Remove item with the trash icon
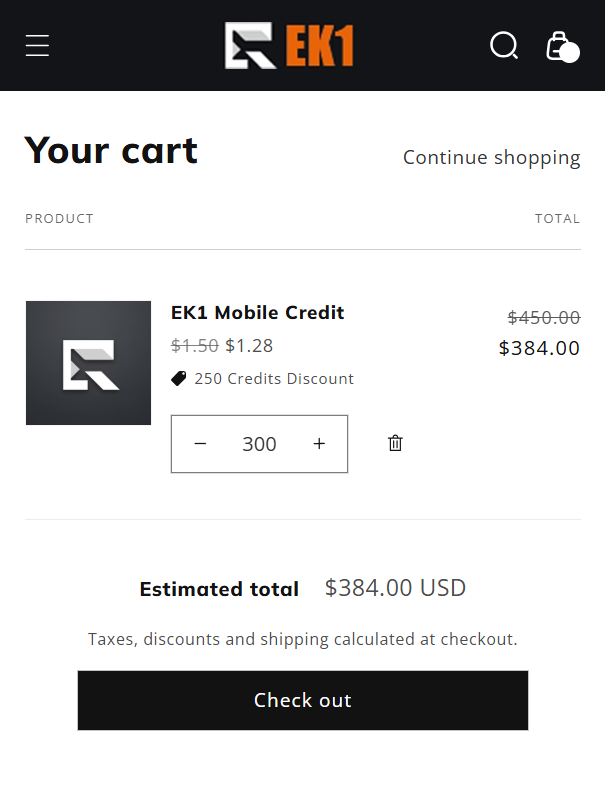The image size is (605, 791). point(395,443)
